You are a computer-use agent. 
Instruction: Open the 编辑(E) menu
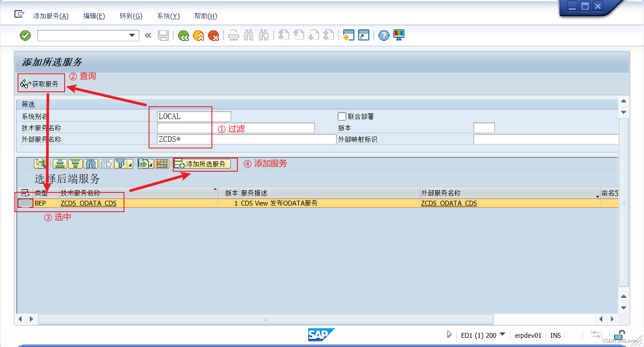94,16
